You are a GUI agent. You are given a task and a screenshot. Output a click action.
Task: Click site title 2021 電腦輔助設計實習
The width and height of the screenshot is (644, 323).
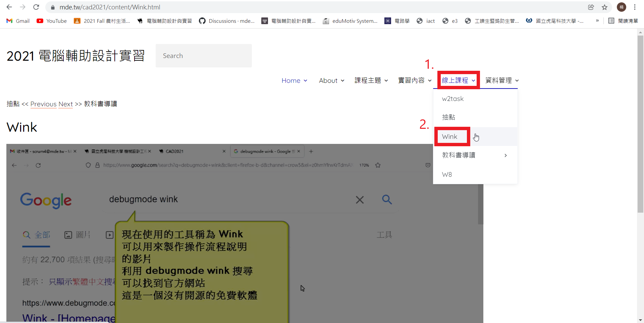pos(76,56)
